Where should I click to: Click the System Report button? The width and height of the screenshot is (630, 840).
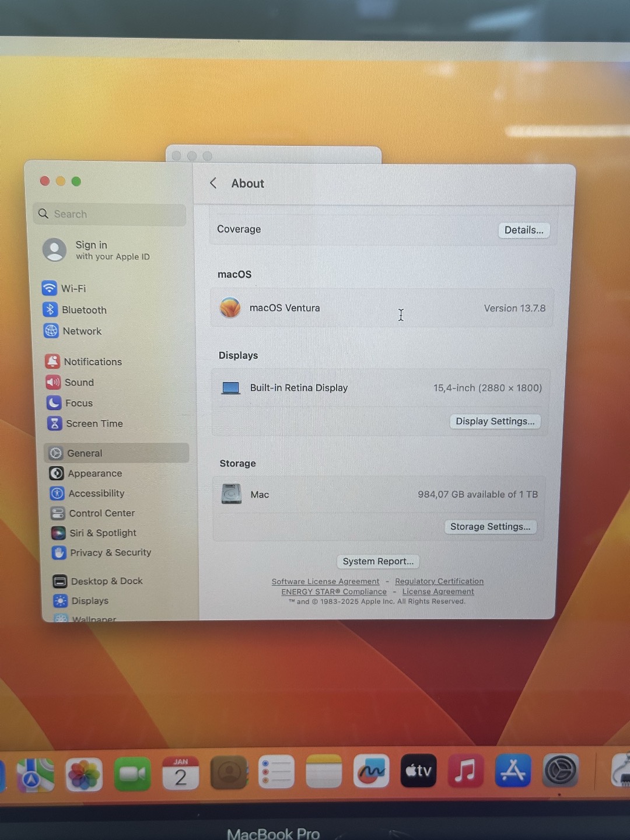click(x=378, y=561)
